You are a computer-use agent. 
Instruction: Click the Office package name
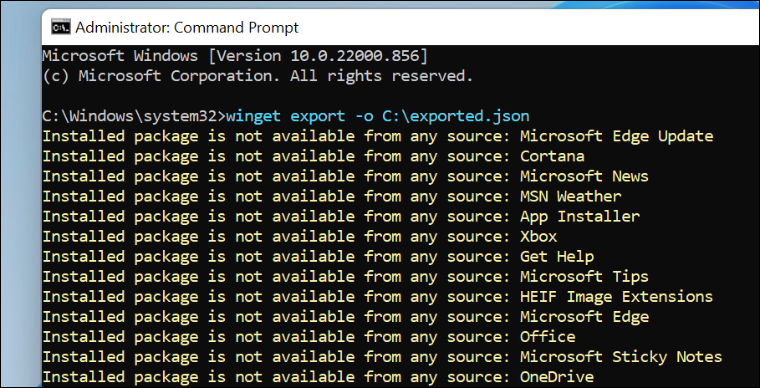(548, 337)
